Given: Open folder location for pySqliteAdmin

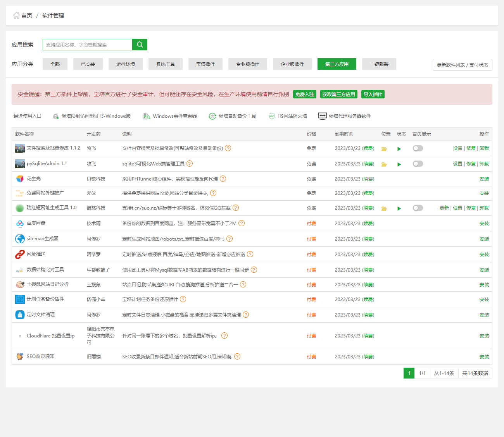Looking at the screenshot, I should [384, 164].
